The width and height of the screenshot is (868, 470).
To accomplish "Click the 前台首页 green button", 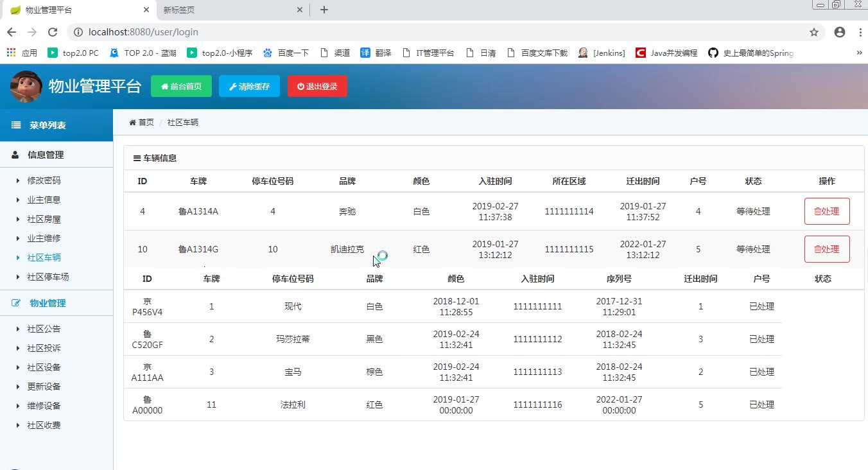I will pos(181,87).
